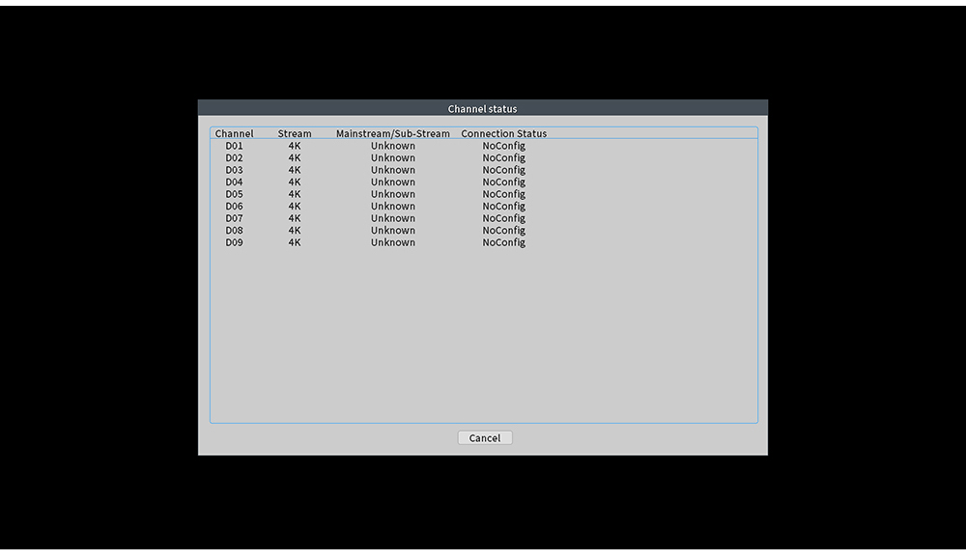The image size is (966, 560).
Task: Highlight the D08 channel label
Action: pos(235,231)
